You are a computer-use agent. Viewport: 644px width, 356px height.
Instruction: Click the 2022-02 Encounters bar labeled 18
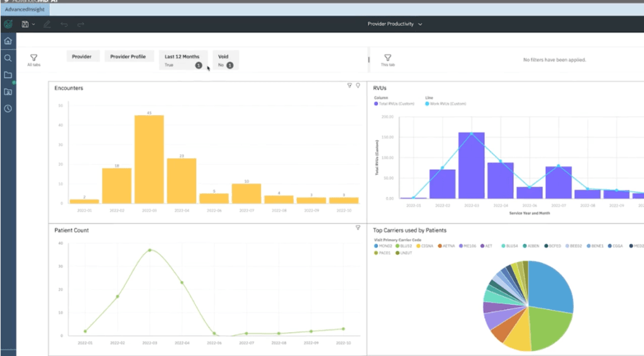pyautogui.click(x=116, y=186)
